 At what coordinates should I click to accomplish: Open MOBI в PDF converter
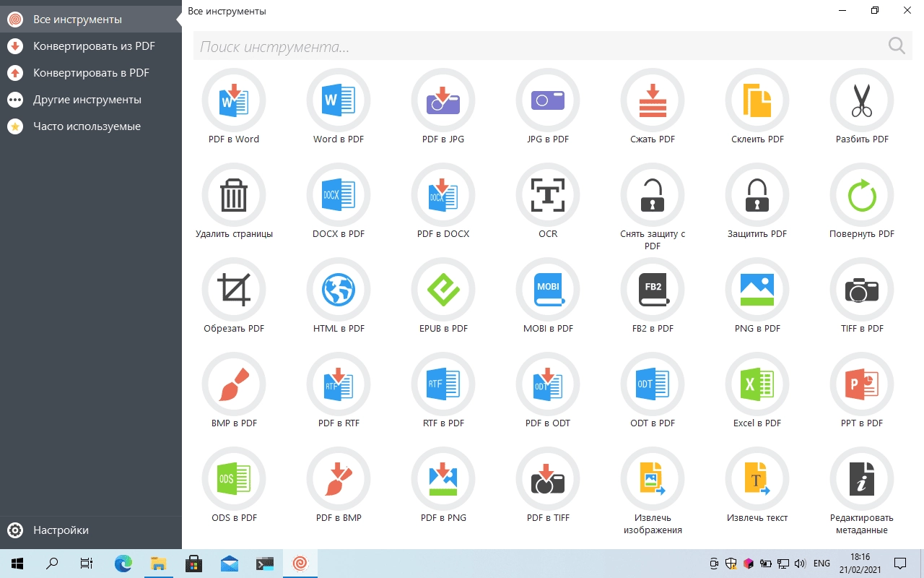coord(548,290)
